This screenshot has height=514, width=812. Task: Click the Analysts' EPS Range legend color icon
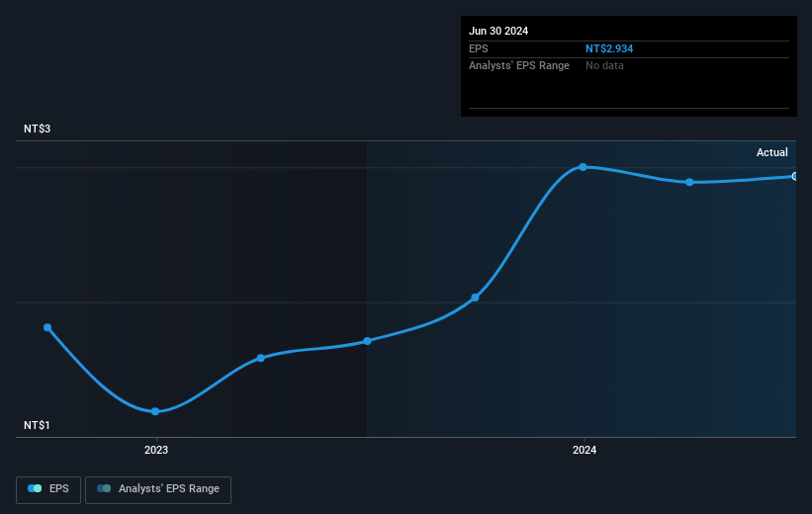(x=104, y=488)
